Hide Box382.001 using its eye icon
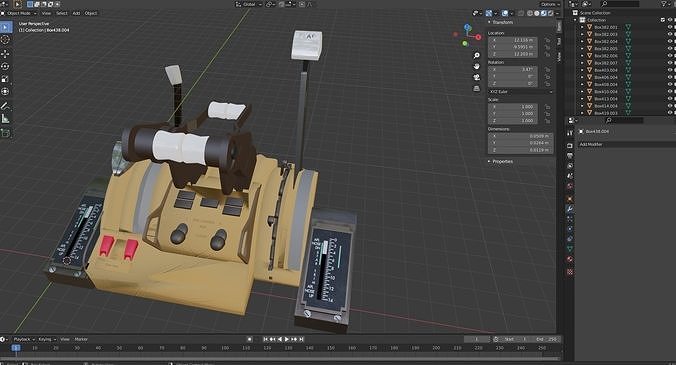The height and width of the screenshot is (365, 676). (x=670, y=27)
